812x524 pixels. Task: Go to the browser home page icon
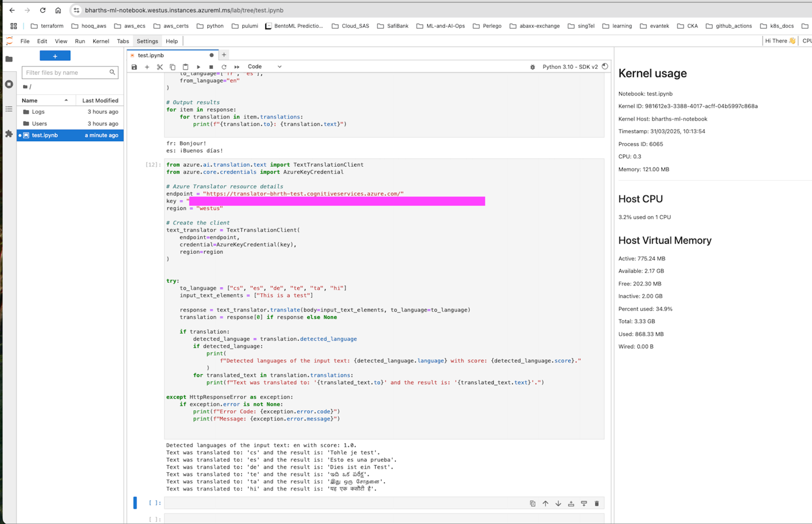click(x=58, y=10)
